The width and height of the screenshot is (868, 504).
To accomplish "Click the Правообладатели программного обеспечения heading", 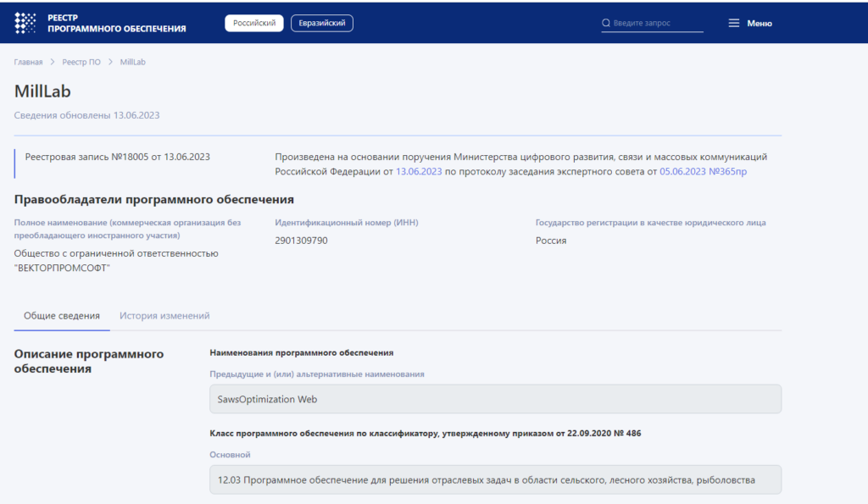I will pyautogui.click(x=154, y=199).
